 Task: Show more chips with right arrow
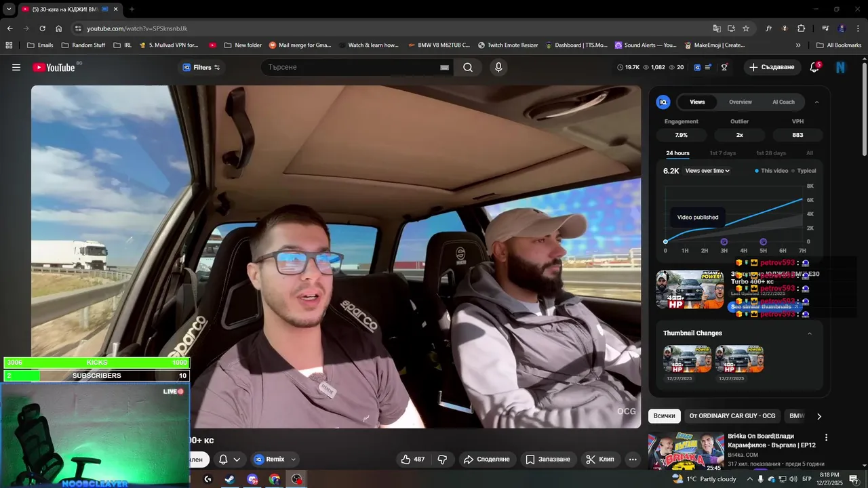coord(819,416)
